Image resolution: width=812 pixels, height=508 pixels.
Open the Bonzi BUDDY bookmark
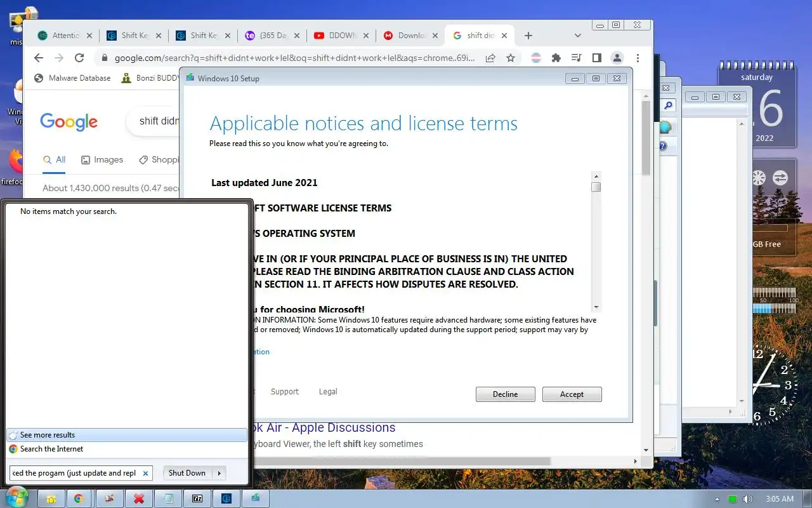[150, 78]
